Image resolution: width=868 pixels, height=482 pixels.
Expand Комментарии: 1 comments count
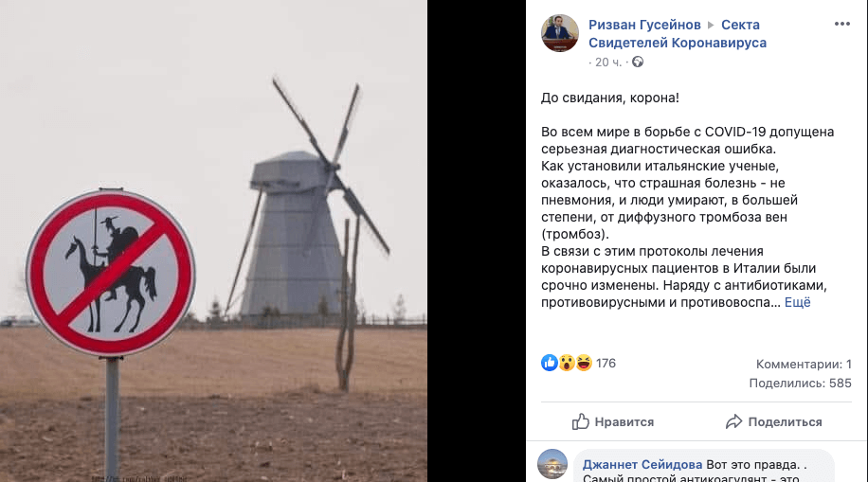tap(804, 365)
